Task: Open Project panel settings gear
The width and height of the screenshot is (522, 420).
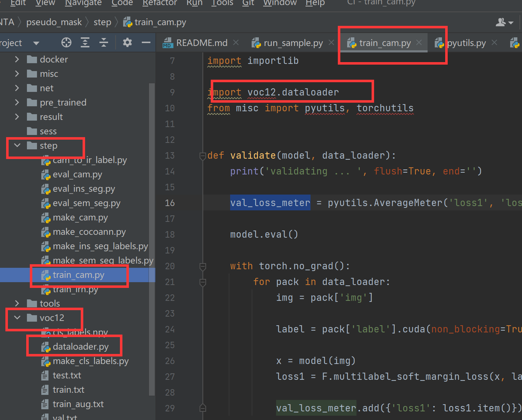Action: click(x=127, y=42)
